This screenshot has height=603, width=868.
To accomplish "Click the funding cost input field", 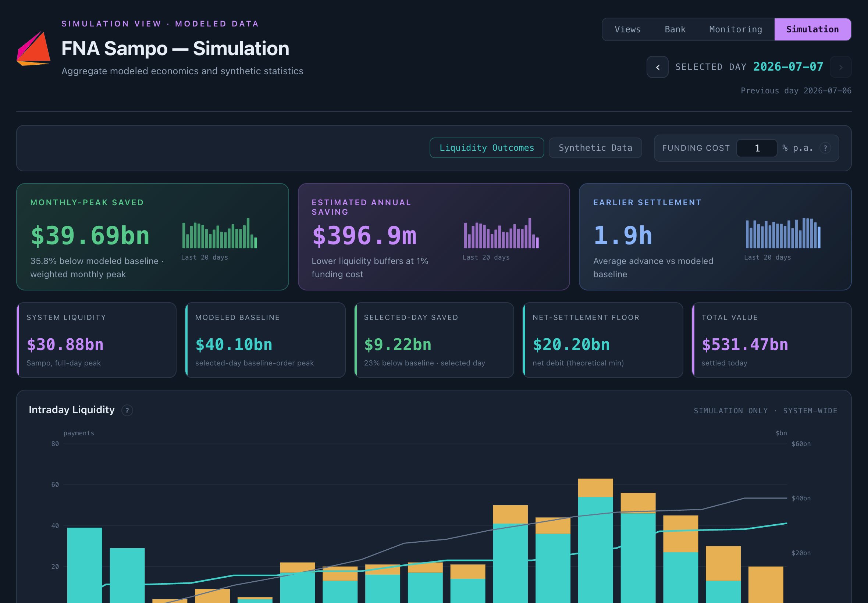I will pos(757,148).
